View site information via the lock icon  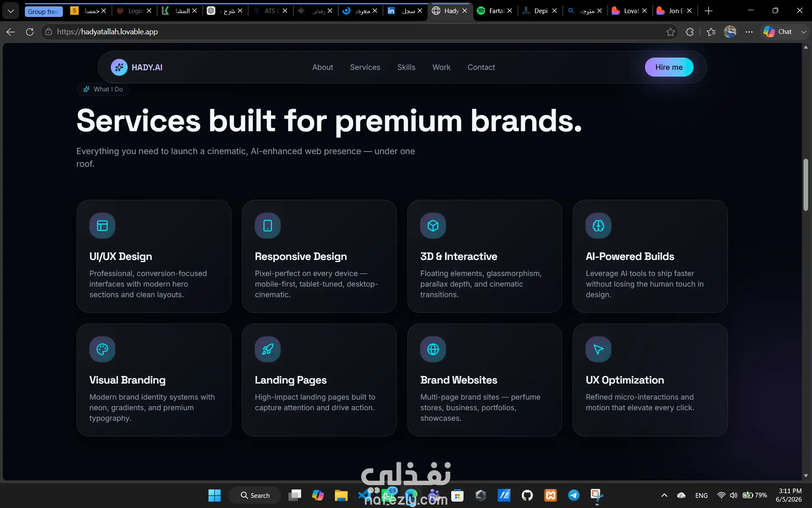[49, 32]
